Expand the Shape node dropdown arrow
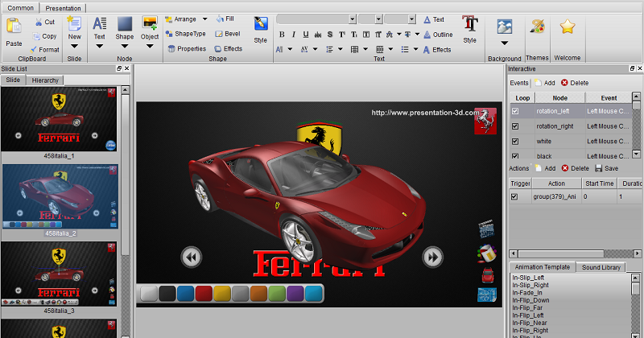 [125, 47]
